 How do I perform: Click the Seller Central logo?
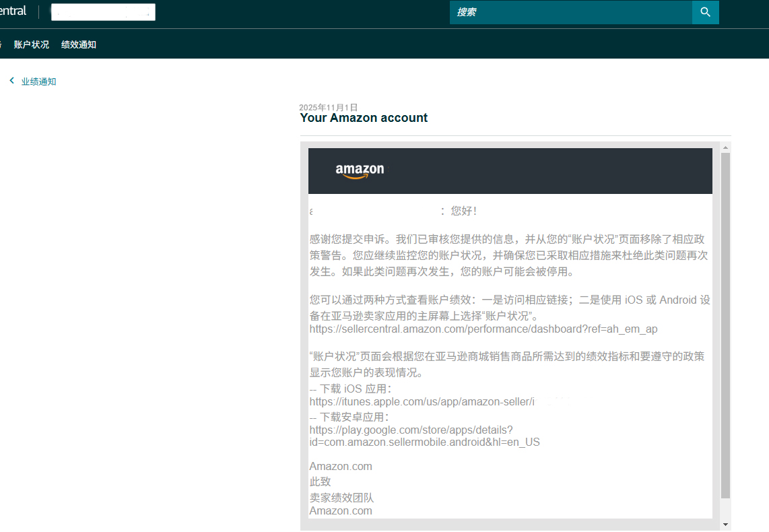[x=13, y=10]
